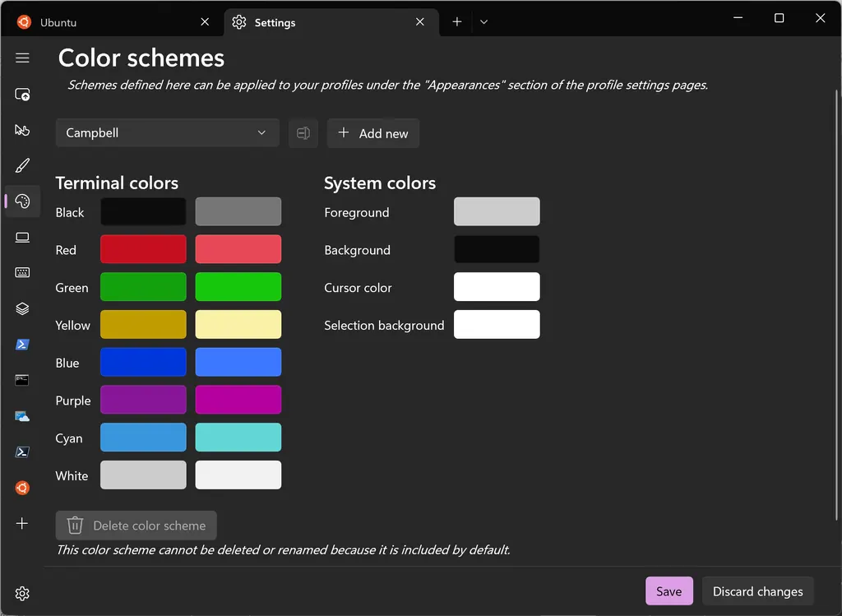Select the Ubuntu profile in sidebar
Screen dimensions: 842x616
pos(22,488)
